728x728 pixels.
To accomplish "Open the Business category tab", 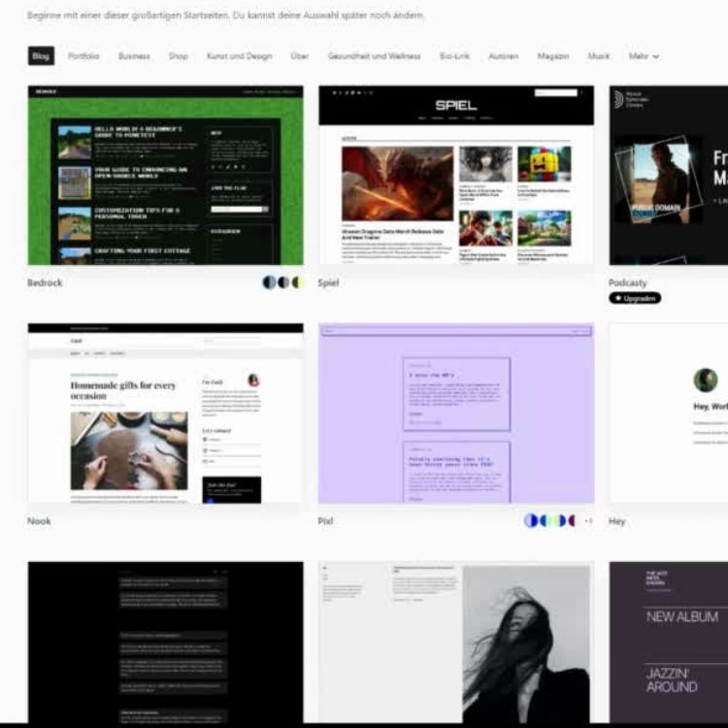I will pyautogui.click(x=134, y=56).
